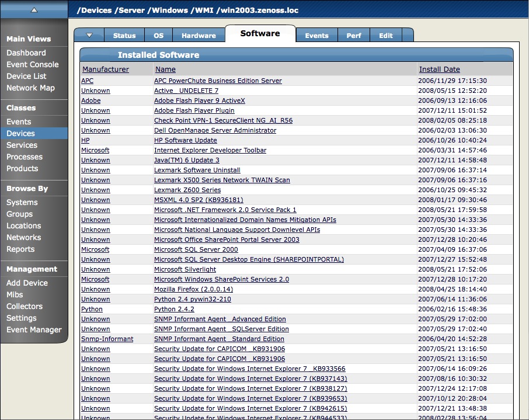
Task: Switch to the Status tab
Action: (124, 36)
